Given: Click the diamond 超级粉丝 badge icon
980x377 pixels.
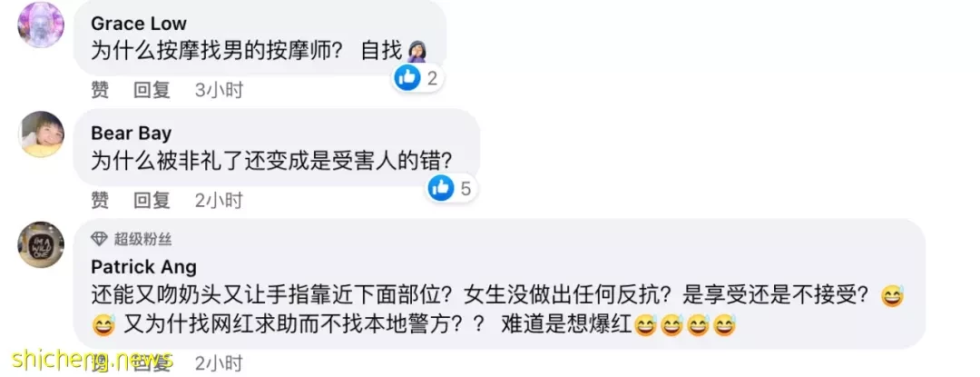Looking at the screenshot, I should (x=100, y=238).
